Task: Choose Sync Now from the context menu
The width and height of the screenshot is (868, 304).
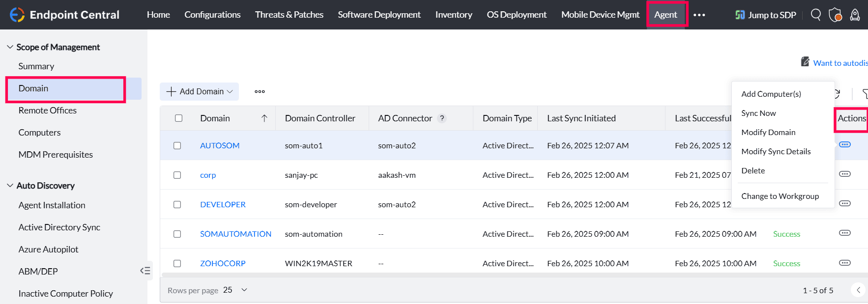Action: (x=758, y=113)
